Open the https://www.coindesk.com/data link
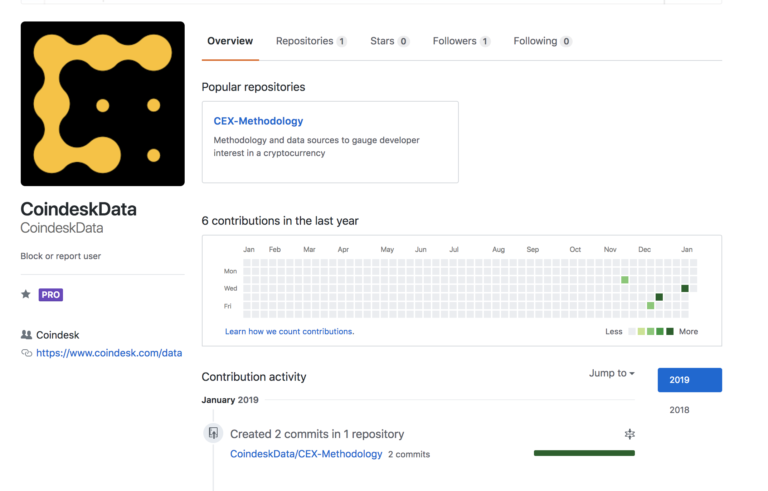This screenshot has height=491, width=768. click(109, 353)
